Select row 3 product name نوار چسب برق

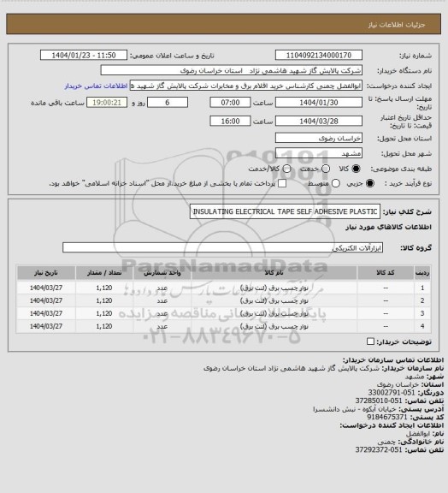pyautogui.click(x=274, y=313)
